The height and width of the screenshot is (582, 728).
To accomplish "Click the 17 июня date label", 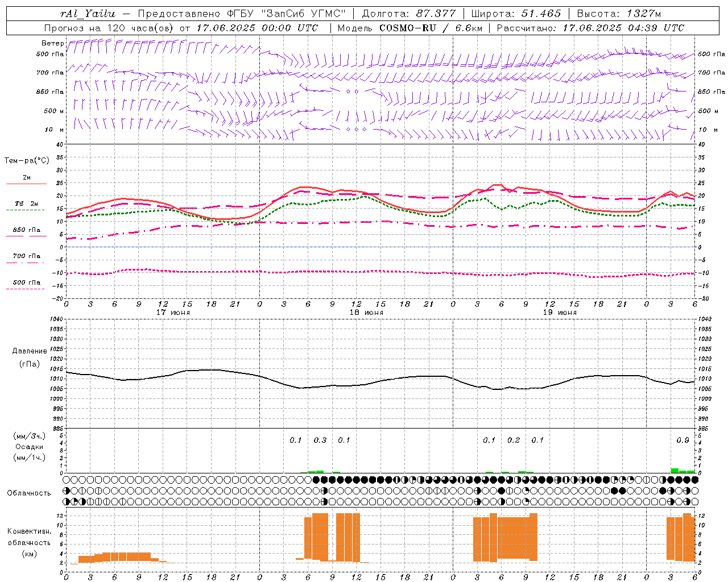I will [x=173, y=313].
